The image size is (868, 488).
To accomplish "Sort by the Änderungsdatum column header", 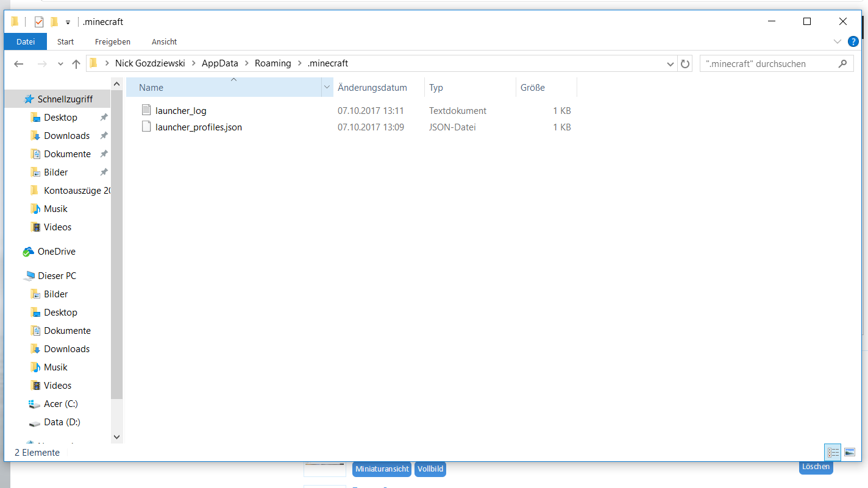I will coord(372,88).
